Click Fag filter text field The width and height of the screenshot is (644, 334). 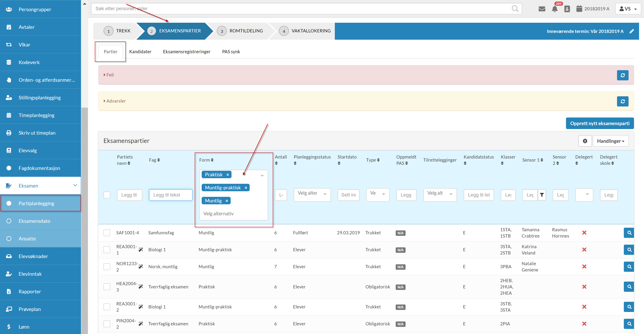pos(171,195)
